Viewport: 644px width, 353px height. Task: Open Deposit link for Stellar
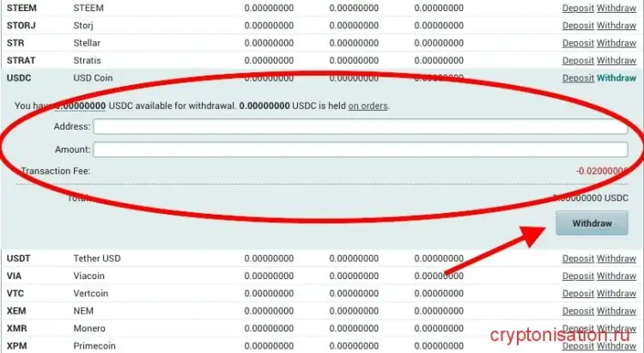click(578, 43)
